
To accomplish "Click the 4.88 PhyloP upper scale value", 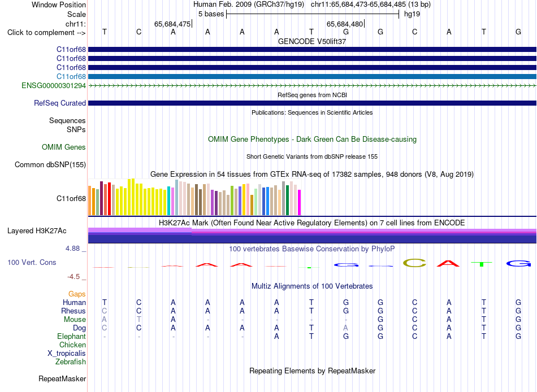I will point(72,249).
